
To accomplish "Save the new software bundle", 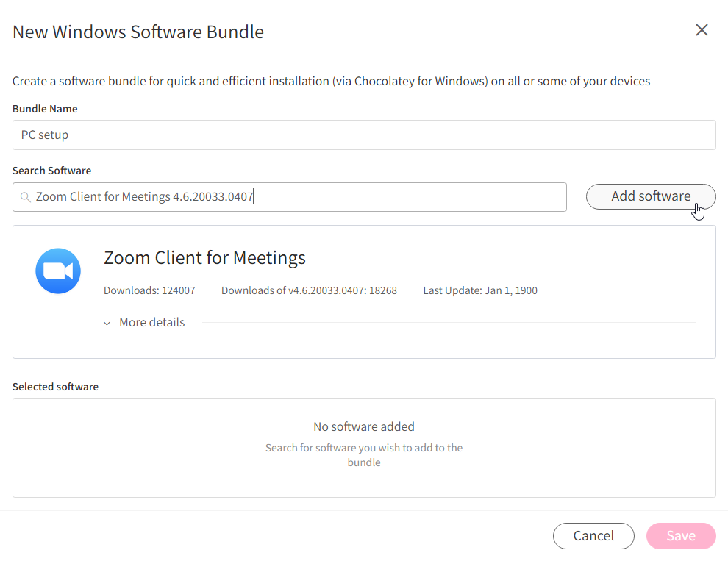I will [x=681, y=535].
